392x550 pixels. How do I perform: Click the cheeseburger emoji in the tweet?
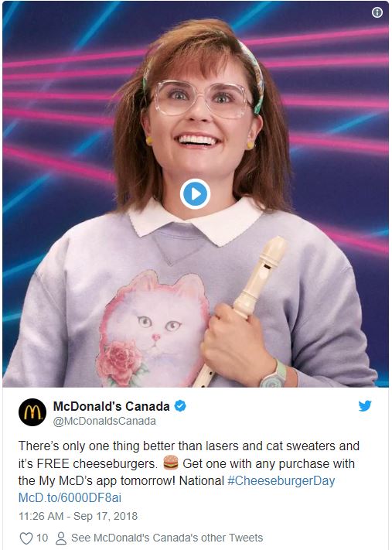coord(171,463)
